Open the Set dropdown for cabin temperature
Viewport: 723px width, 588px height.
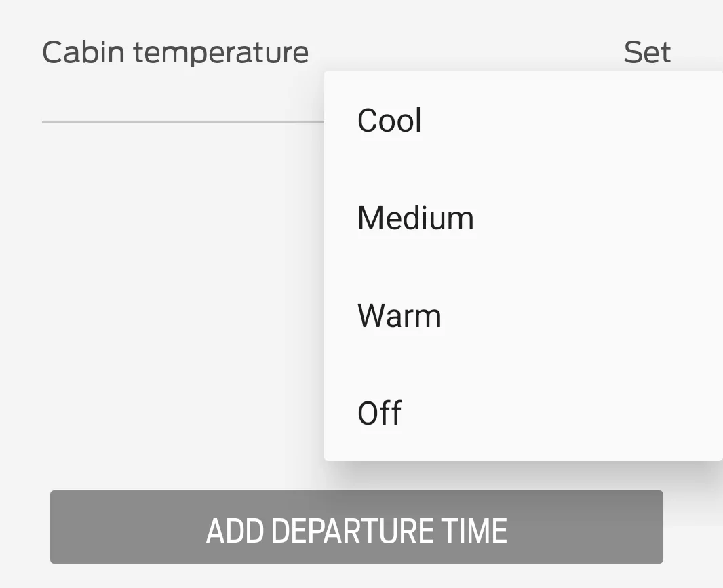tap(647, 52)
